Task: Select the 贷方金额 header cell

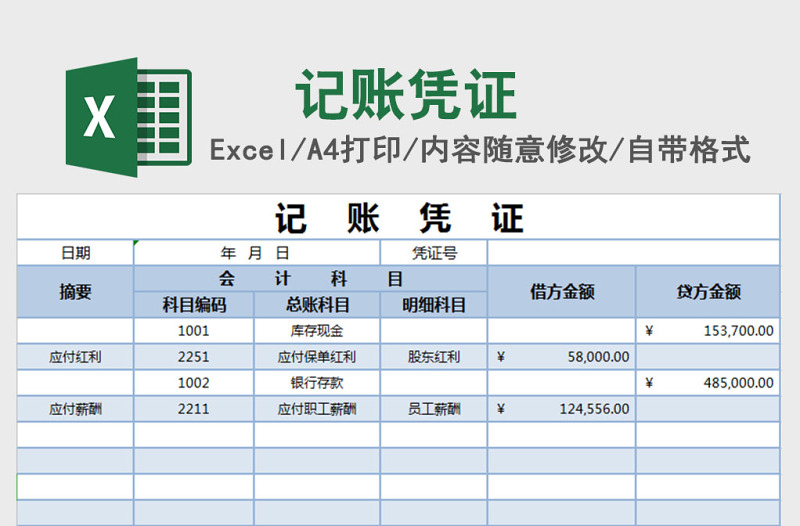Action: click(x=708, y=291)
